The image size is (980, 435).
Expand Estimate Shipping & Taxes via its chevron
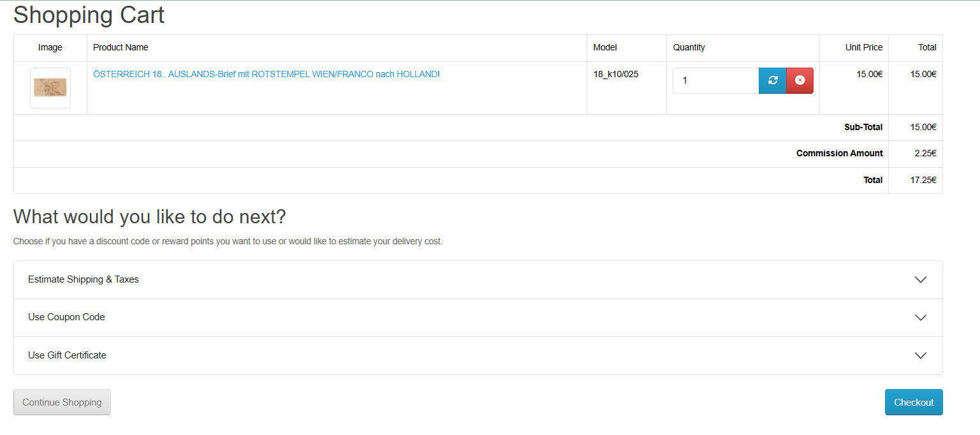point(920,279)
